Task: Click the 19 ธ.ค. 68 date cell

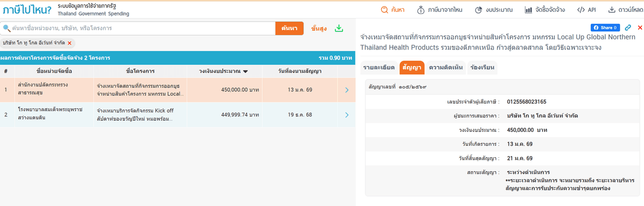Action: (301, 115)
